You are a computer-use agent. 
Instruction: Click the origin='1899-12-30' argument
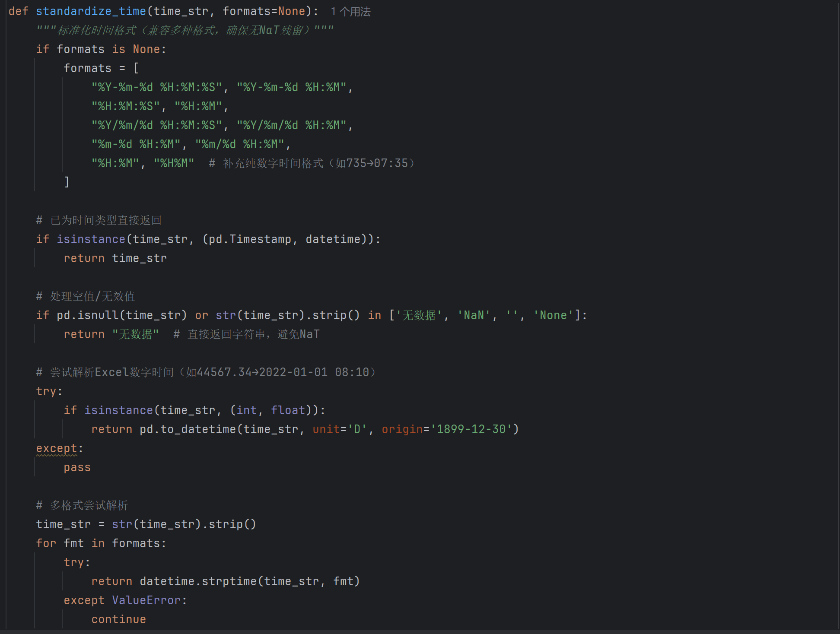click(447, 429)
